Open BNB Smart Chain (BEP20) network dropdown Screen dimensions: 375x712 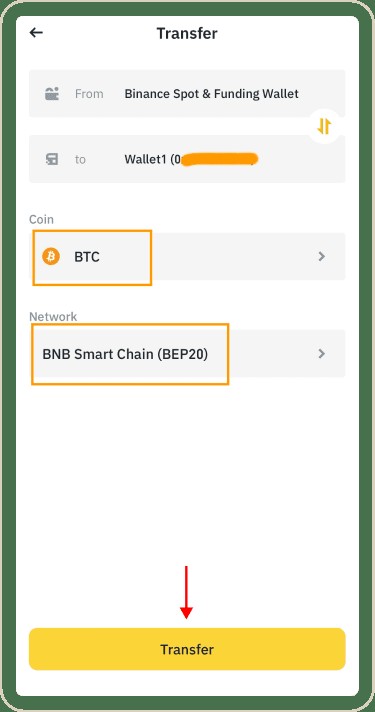coord(187,353)
